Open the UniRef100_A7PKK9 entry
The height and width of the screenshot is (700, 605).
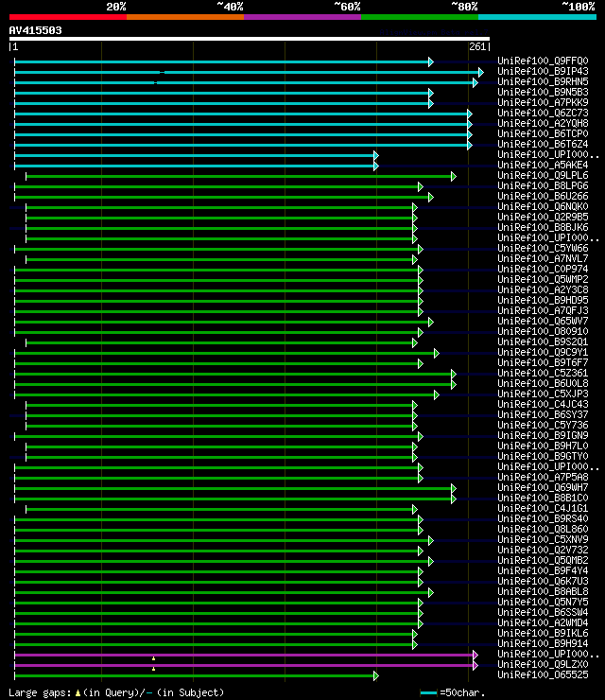coord(543,102)
